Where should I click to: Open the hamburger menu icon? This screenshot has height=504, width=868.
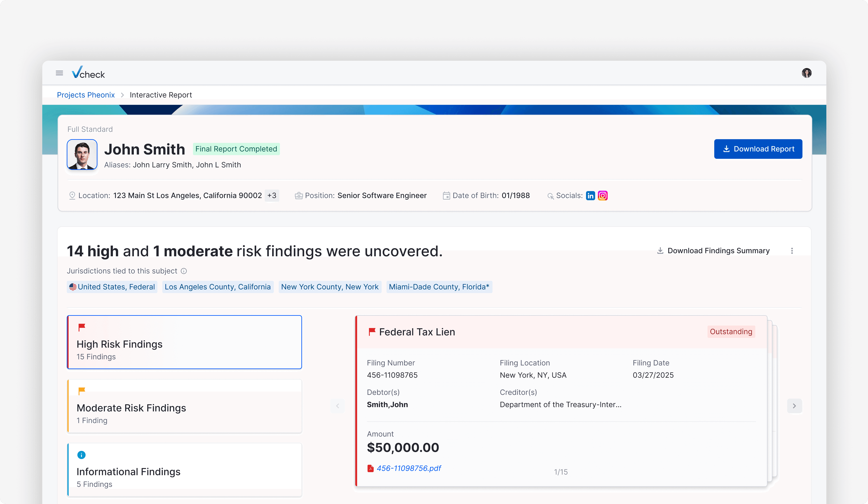click(59, 73)
